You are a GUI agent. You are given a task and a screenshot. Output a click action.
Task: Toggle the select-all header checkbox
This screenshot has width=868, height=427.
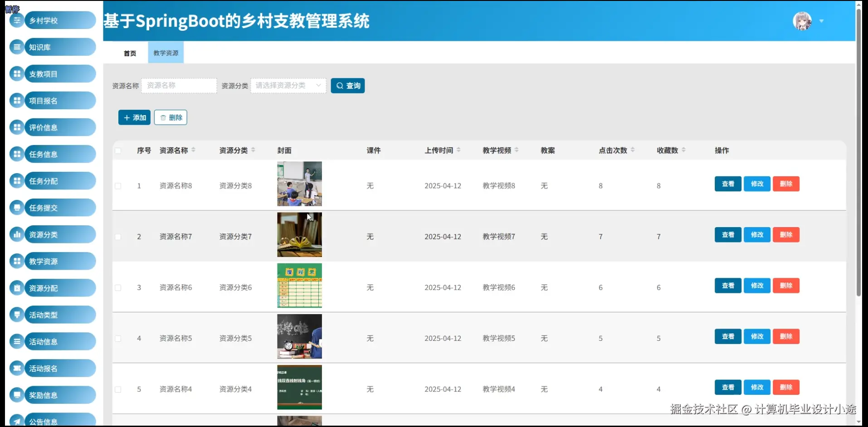pyautogui.click(x=118, y=150)
